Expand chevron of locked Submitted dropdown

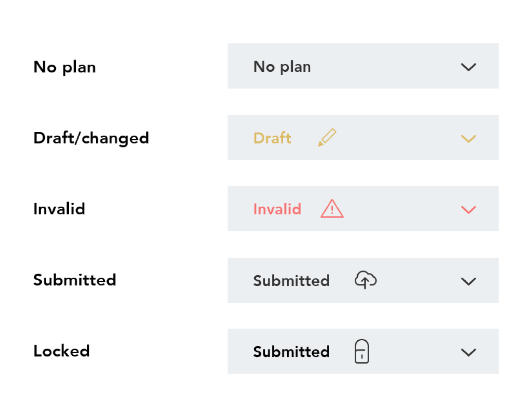pos(468,352)
